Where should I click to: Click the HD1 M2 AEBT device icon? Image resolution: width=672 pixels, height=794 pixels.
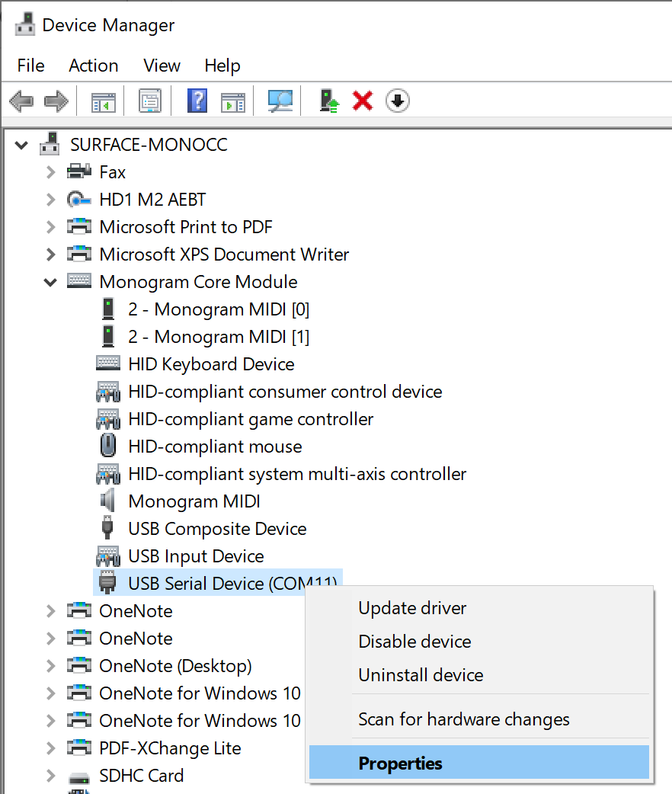pyautogui.click(x=79, y=200)
